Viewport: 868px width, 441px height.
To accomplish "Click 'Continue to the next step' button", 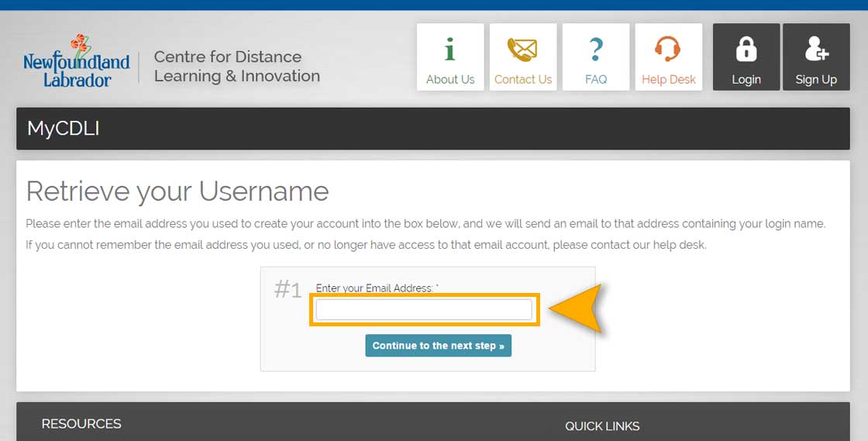I will pos(439,346).
